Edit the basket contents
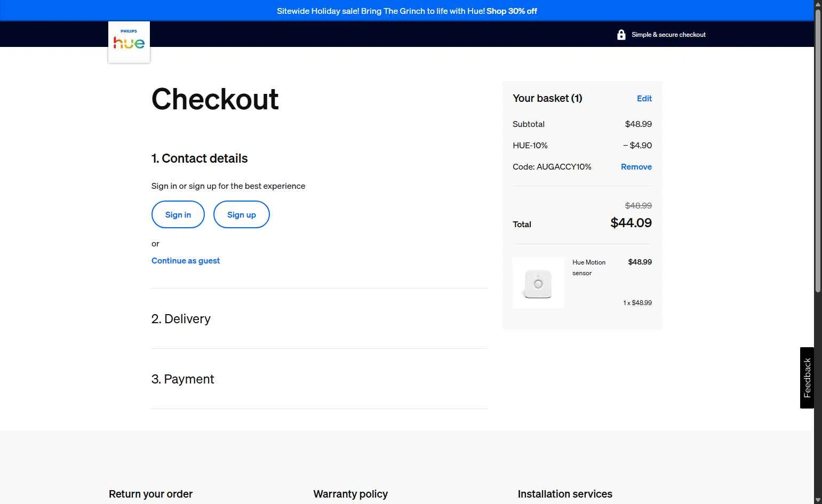Viewport: 822px width, 504px height. click(644, 98)
